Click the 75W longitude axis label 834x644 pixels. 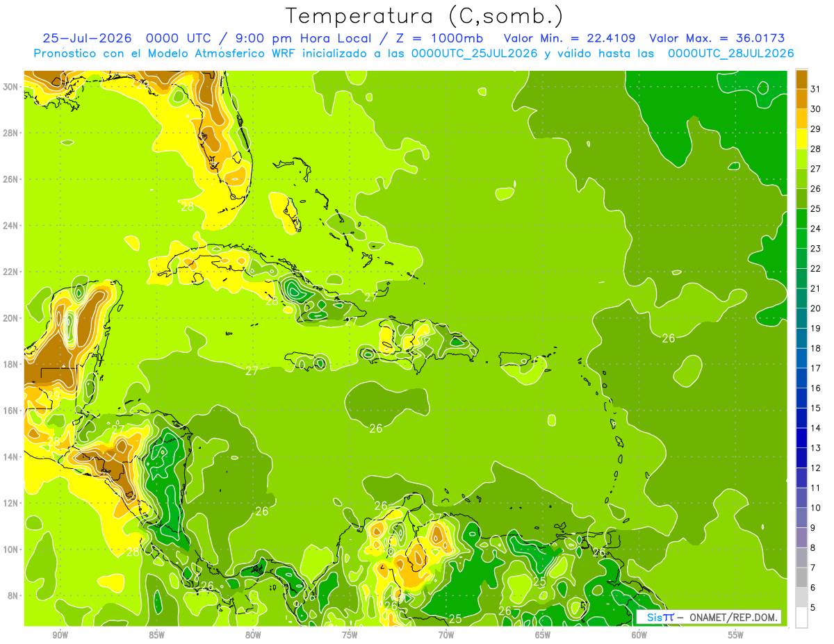pos(350,635)
